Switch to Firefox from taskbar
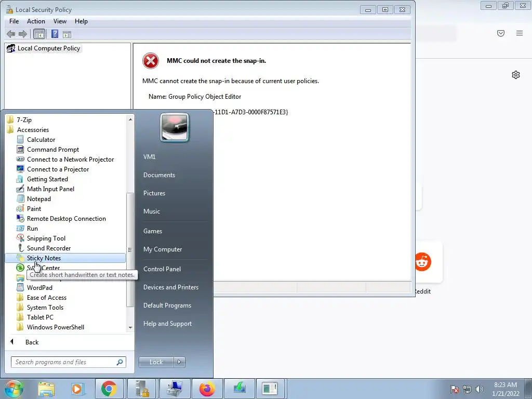The height and width of the screenshot is (399, 532). [x=207, y=389]
